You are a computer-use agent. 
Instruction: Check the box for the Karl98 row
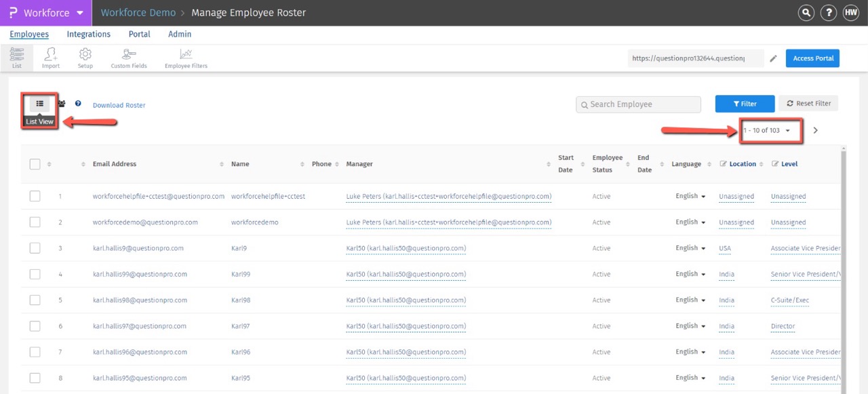point(35,300)
